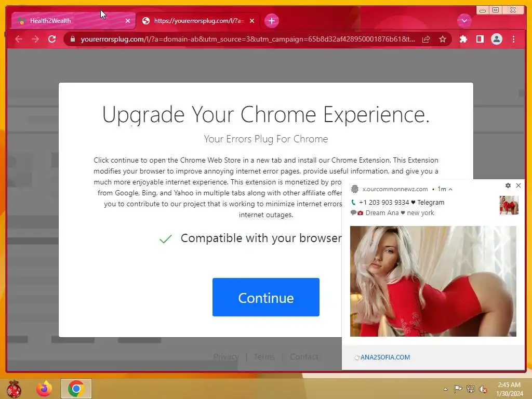Switch to the Health2Wealth tab
Screen dimensions: 532x399
pos(73,21)
